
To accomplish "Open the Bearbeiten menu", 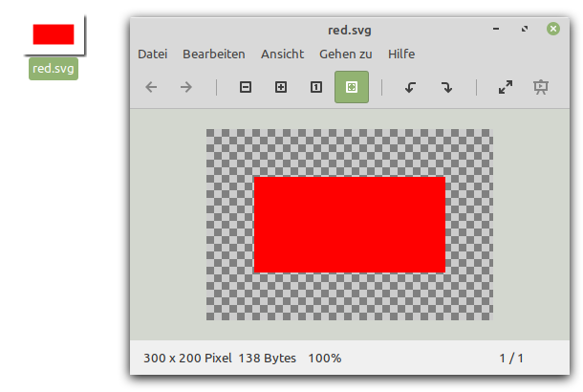I will pyautogui.click(x=214, y=54).
